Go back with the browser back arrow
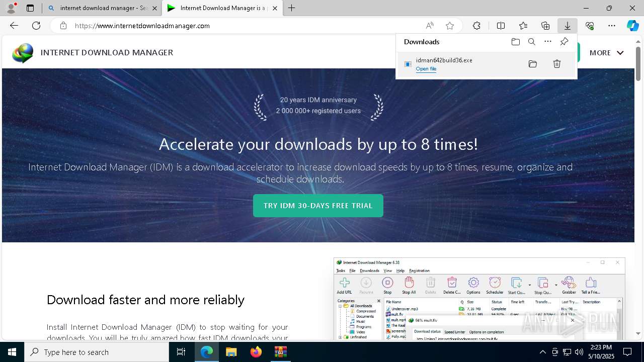 tap(14, 26)
